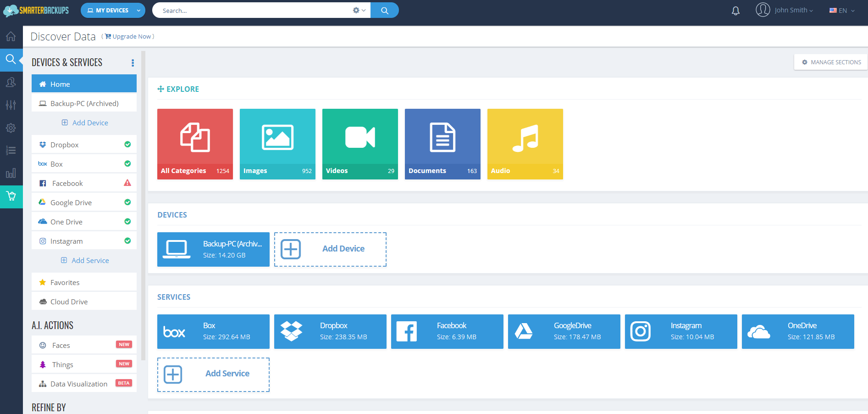Screen dimensions: 868x414
Task: Open the Images tile
Action: pyautogui.click(x=277, y=144)
